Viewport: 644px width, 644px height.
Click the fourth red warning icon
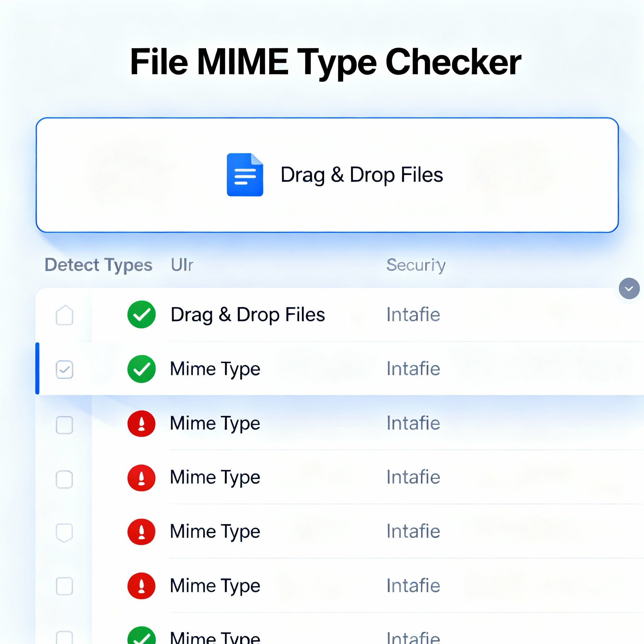[x=141, y=586]
